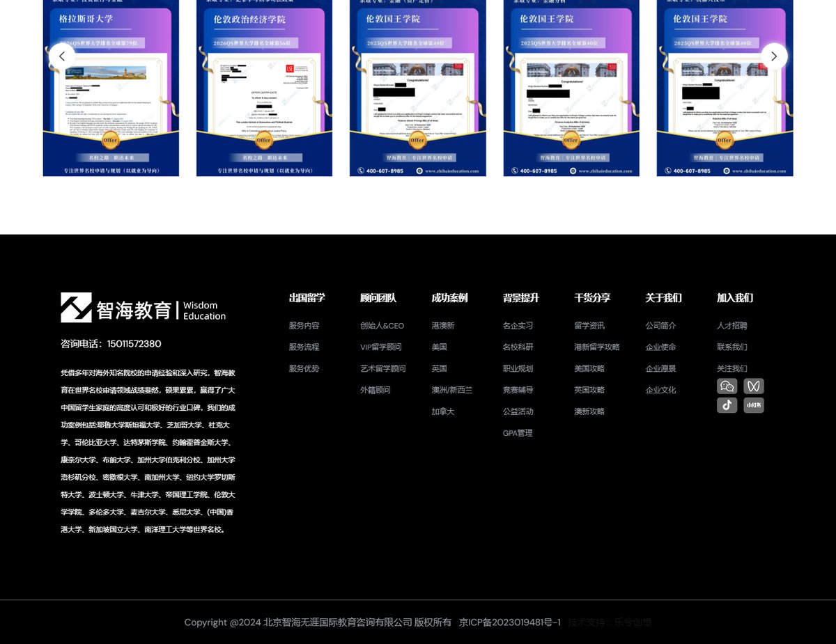Go to 澳洲/新西兰 success cases
This screenshot has height=644, width=836.
pos(452,390)
